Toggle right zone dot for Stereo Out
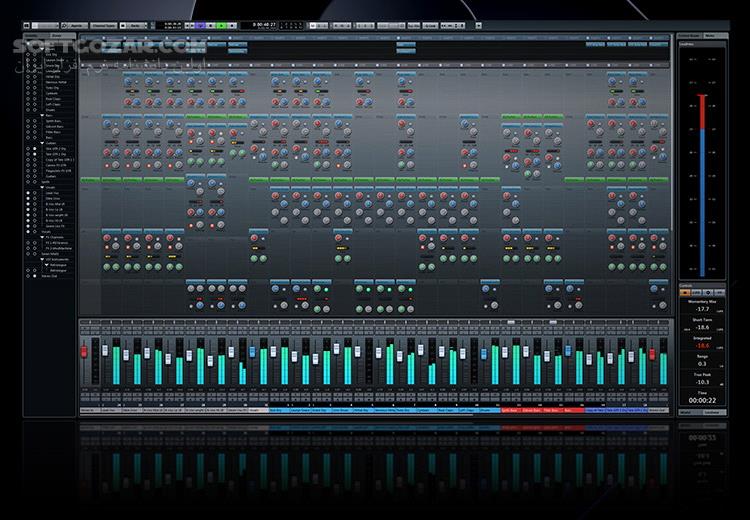Viewport: 750px width, 520px height. coord(35,276)
